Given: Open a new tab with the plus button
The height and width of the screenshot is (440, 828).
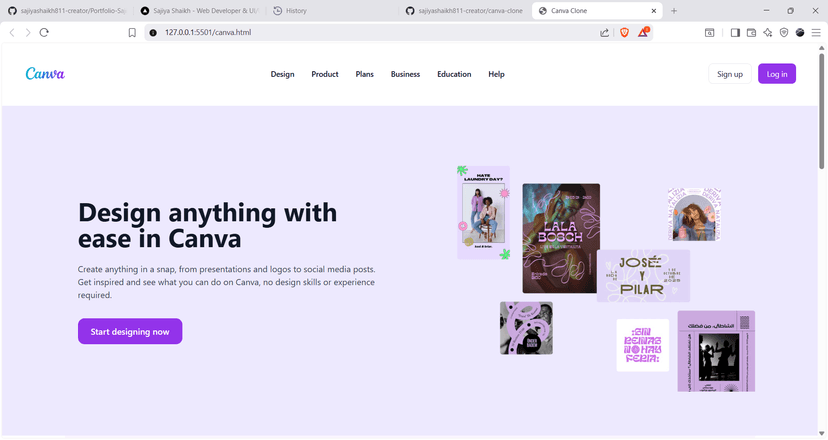Looking at the screenshot, I should 674,11.
